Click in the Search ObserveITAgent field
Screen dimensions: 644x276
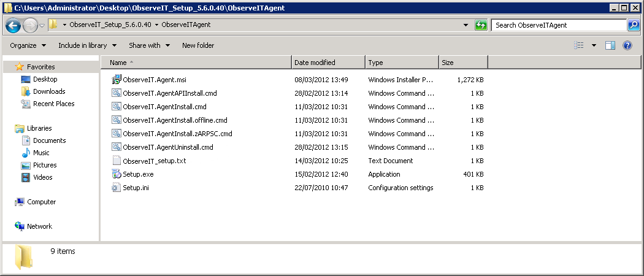click(558, 25)
